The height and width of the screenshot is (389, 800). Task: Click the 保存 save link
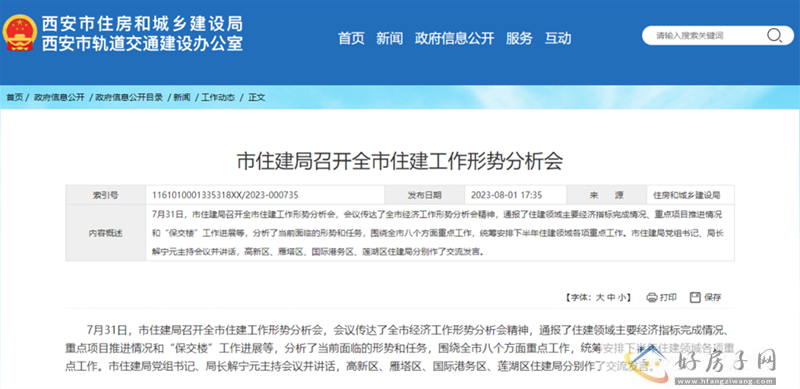pyautogui.click(x=713, y=297)
